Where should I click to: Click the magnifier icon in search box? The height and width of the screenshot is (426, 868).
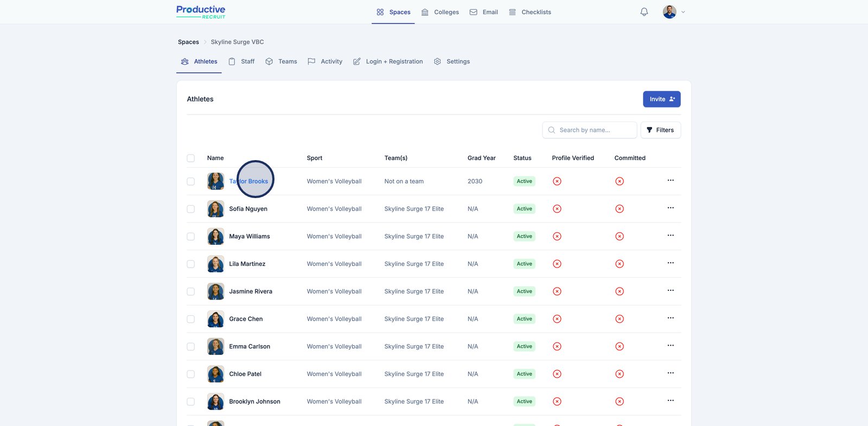click(x=552, y=130)
